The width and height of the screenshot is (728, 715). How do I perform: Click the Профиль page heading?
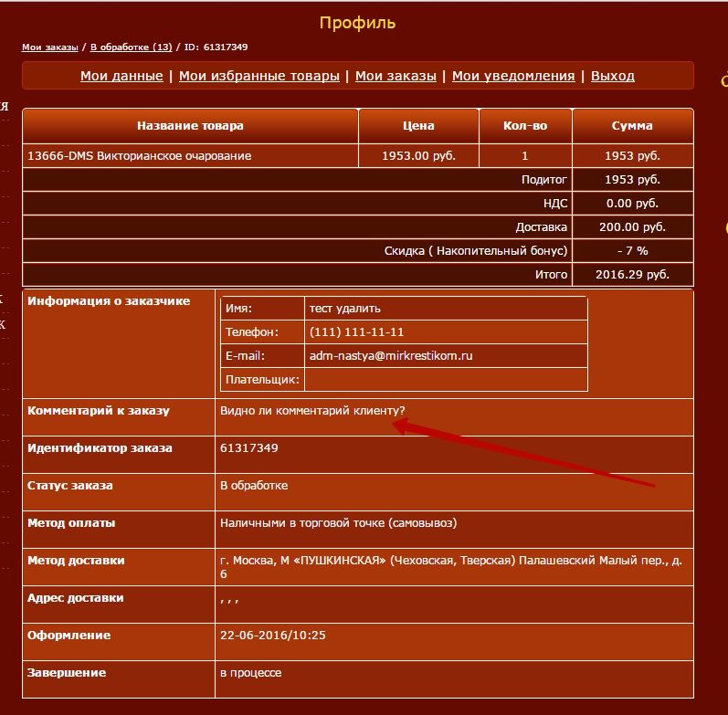point(357,23)
